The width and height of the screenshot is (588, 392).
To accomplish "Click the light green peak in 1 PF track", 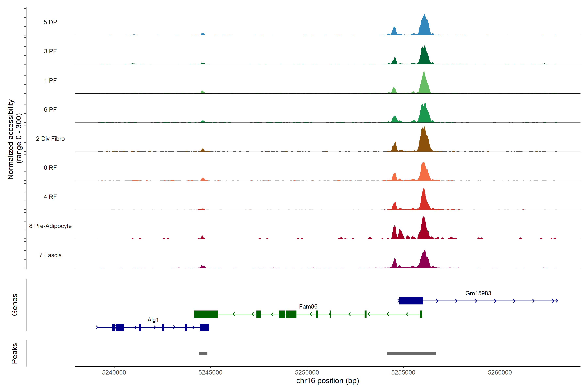I will coord(424,85).
